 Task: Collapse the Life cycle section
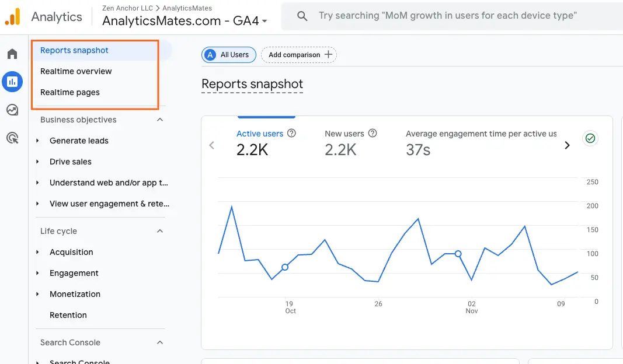pyautogui.click(x=160, y=231)
